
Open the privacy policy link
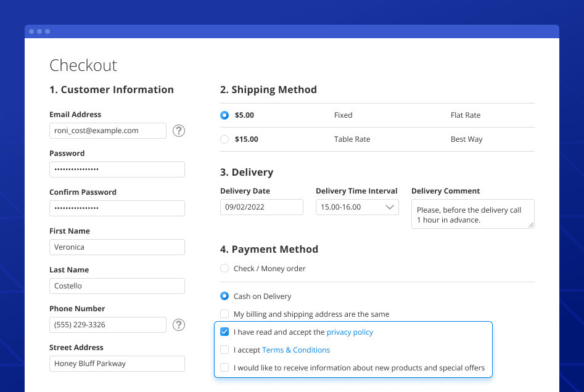coord(350,332)
